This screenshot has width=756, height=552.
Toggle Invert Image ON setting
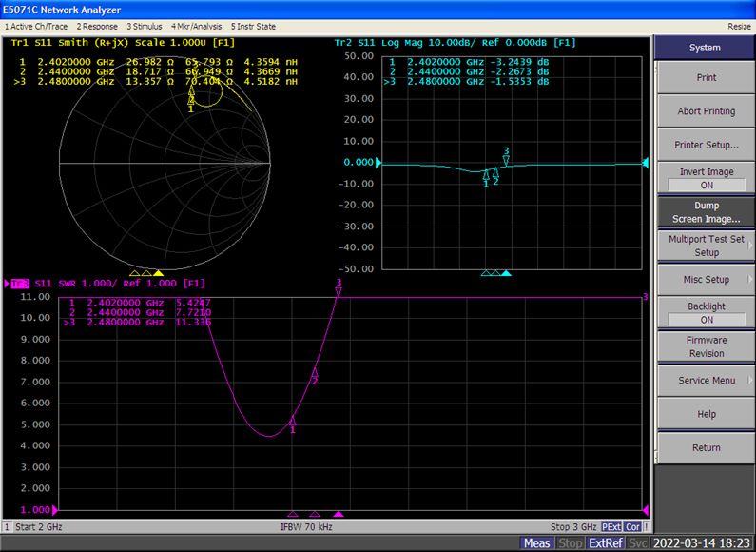(x=707, y=179)
